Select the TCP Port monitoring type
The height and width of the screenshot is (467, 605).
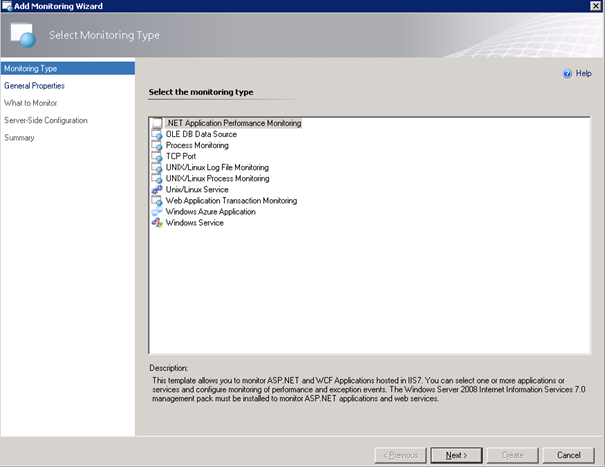pyautogui.click(x=181, y=156)
